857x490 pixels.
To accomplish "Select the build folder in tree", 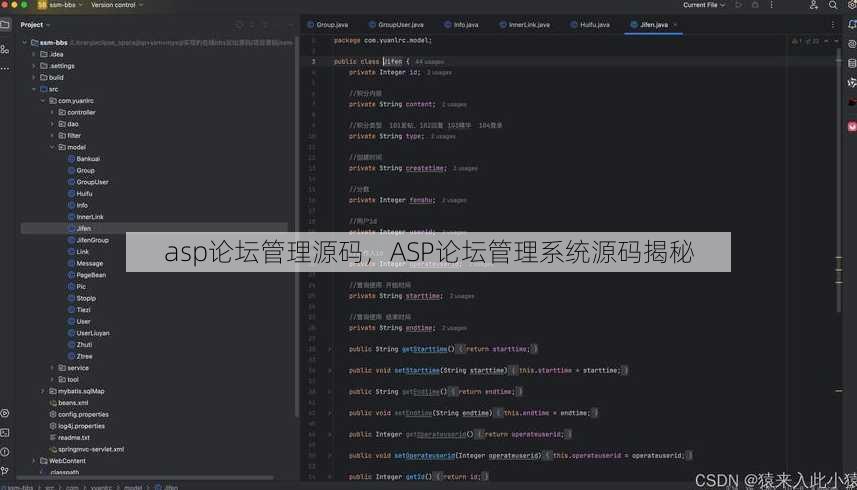I will 56,78.
